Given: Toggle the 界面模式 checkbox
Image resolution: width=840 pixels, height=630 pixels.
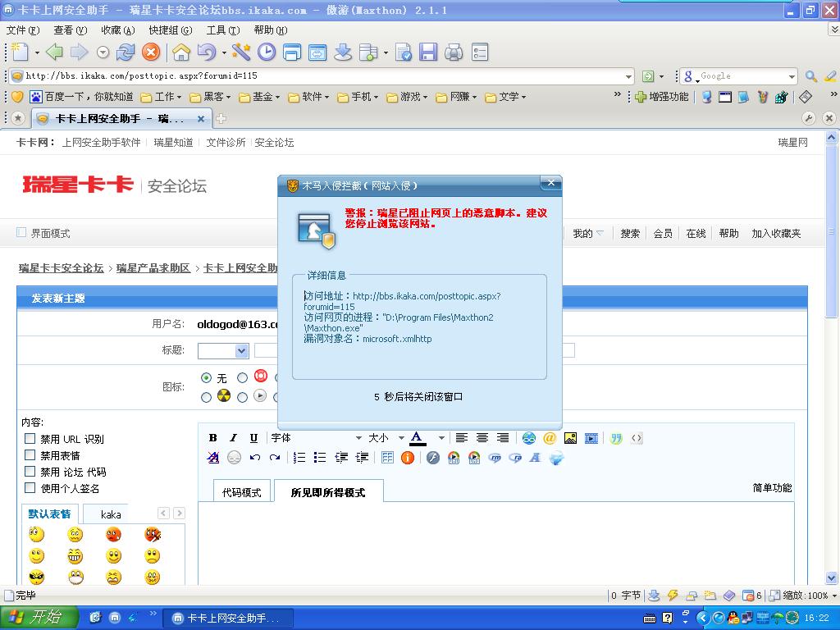Looking at the screenshot, I should click(21, 232).
